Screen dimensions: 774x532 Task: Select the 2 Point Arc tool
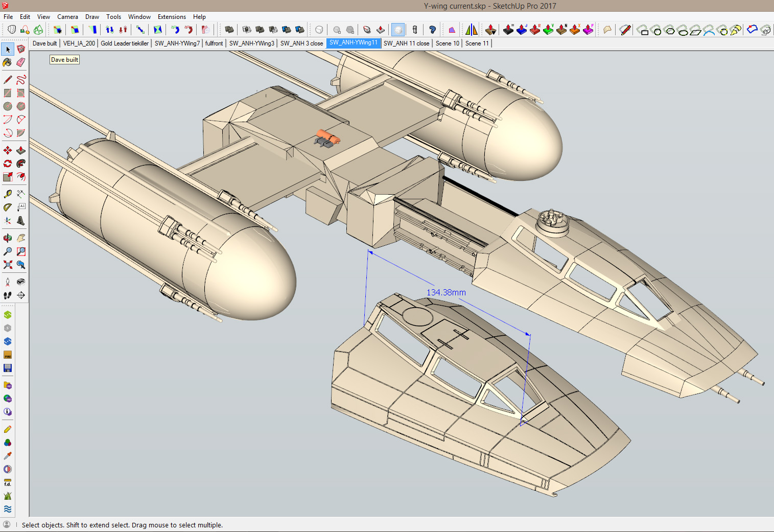[x=21, y=120]
